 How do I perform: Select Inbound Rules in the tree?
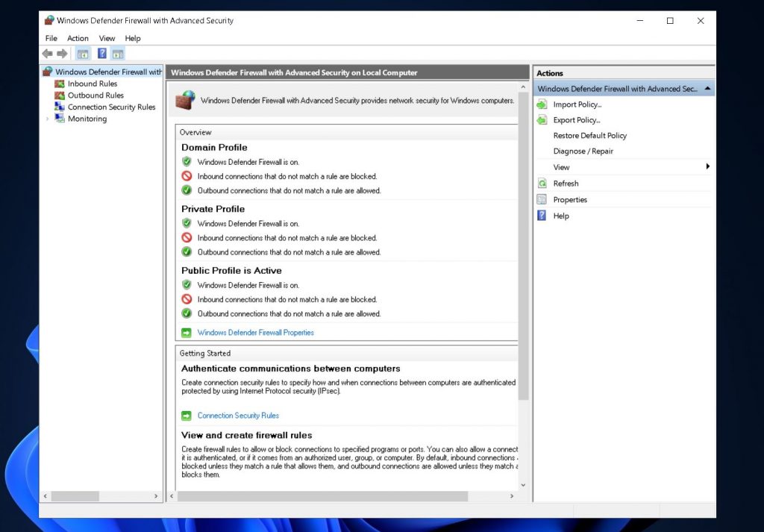[93, 84]
